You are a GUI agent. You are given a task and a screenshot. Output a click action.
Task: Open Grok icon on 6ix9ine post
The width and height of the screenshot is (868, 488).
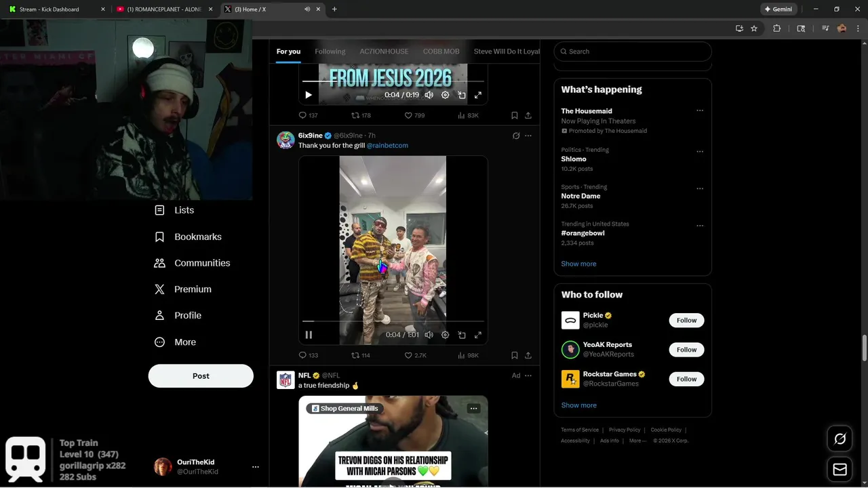(x=516, y=136)
